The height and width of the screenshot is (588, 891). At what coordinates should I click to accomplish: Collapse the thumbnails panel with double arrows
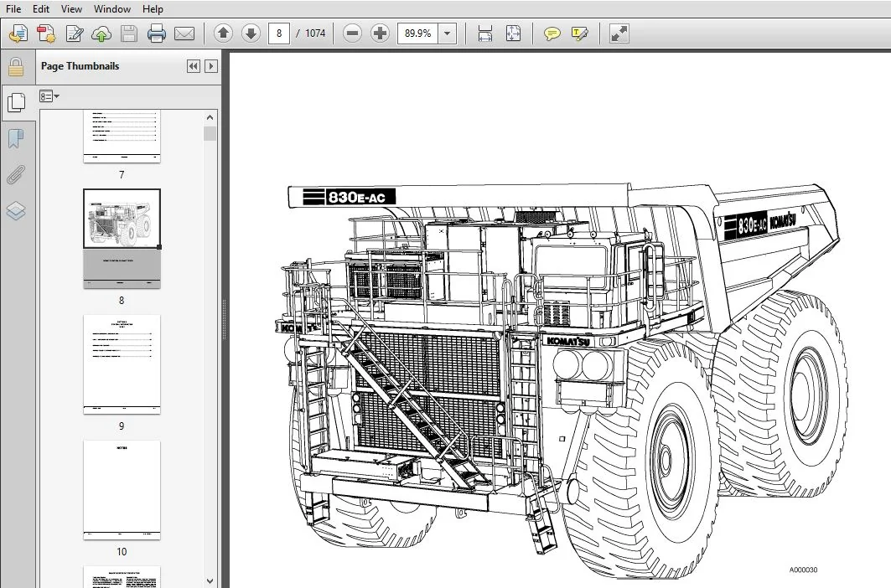pyautogui.click(x=193, y=66)
